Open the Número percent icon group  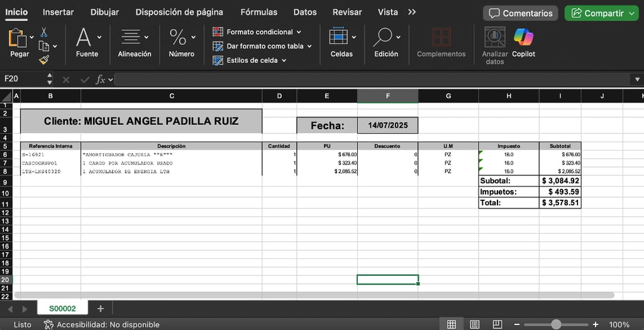tap(178, 37)
